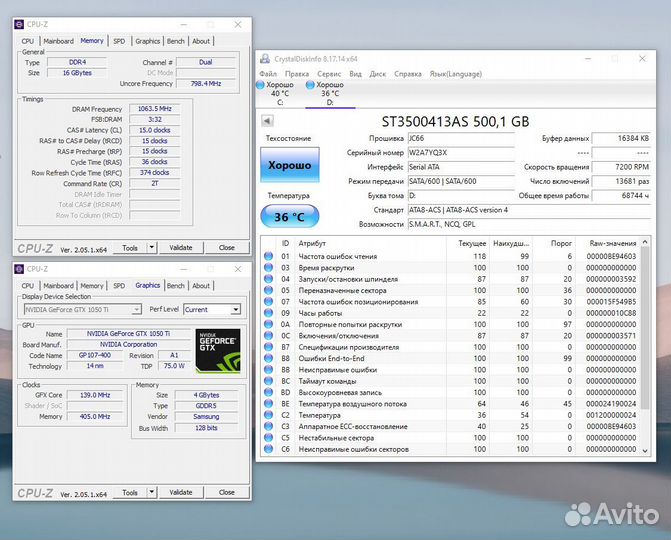
Task: Click status orb for attribute 0A spin retry
Action: [268, 324]
